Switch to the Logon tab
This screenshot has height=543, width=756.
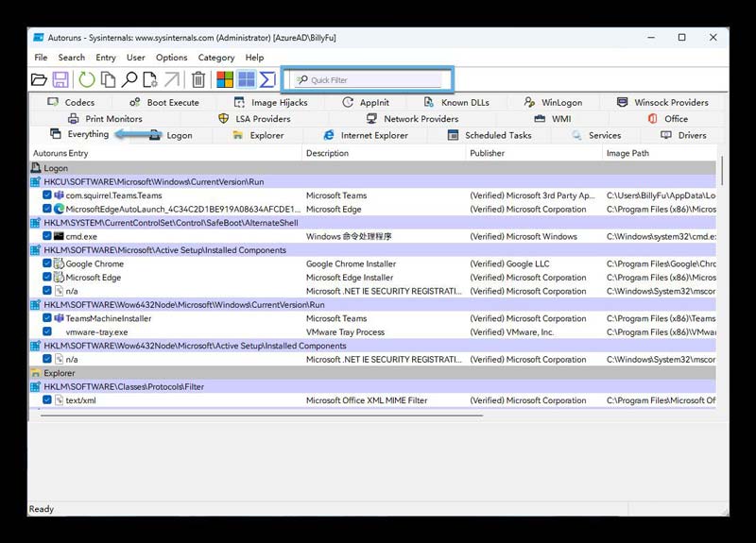[171, 135]
